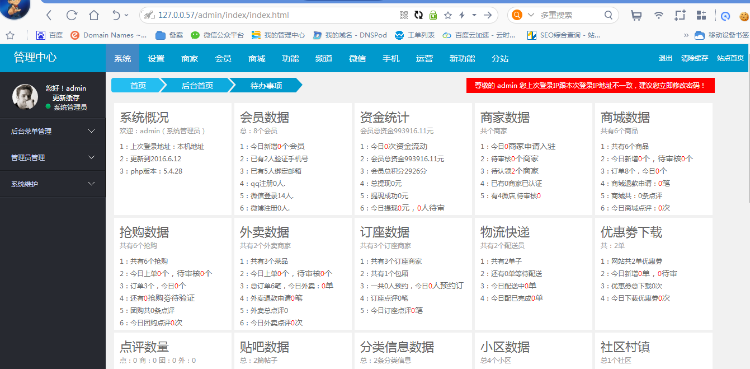This screenshot has height=369, width=750.
Task: Select the 分站 top menu tab
Action: 500,58
